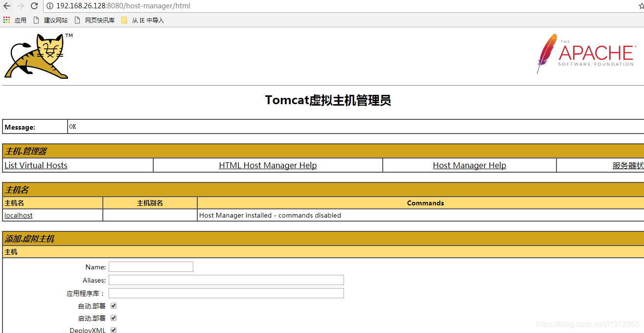Click the bookmark star in address bar

tap(641, 6)
